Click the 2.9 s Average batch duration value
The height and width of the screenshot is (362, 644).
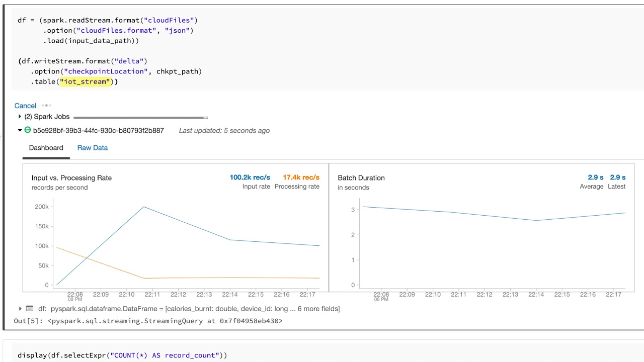coord(596,177)
